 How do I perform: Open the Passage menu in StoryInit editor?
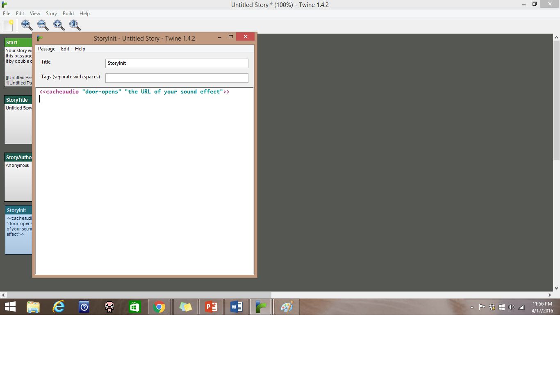47,49
